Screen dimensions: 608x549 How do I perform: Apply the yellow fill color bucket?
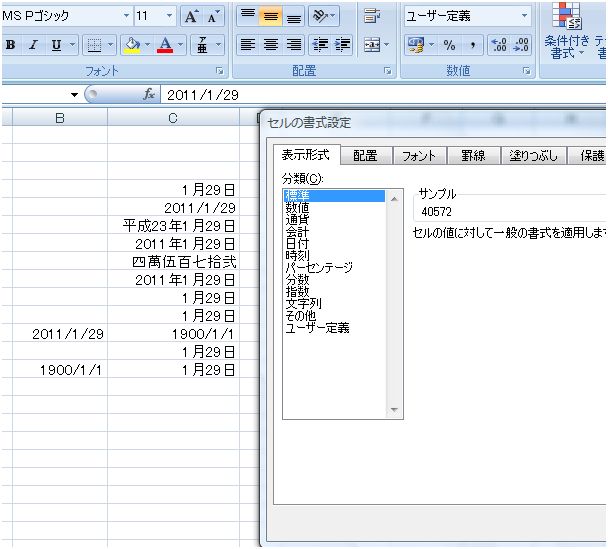(132, 45)
